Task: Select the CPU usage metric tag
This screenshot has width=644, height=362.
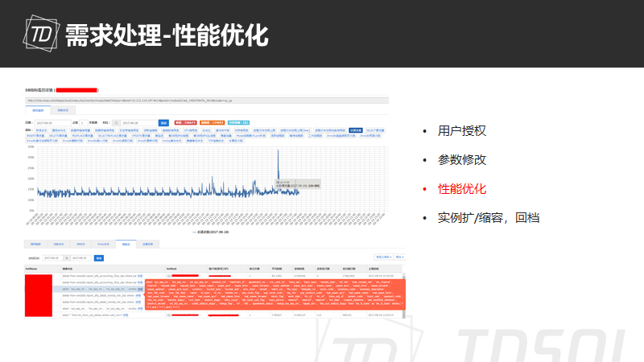Action: pyautogui.click(x=191, y=130)
